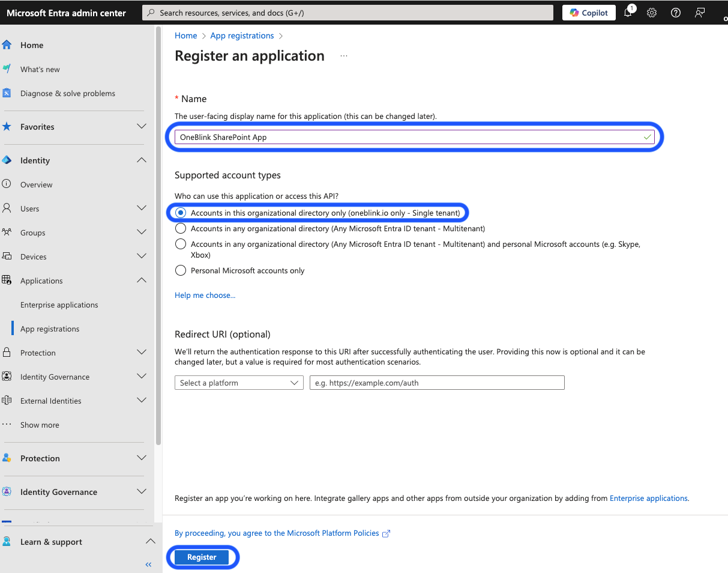This screenshot has width=728, height=573.
Task: Open the notifications bell icon
Action: tap(628, 13)
